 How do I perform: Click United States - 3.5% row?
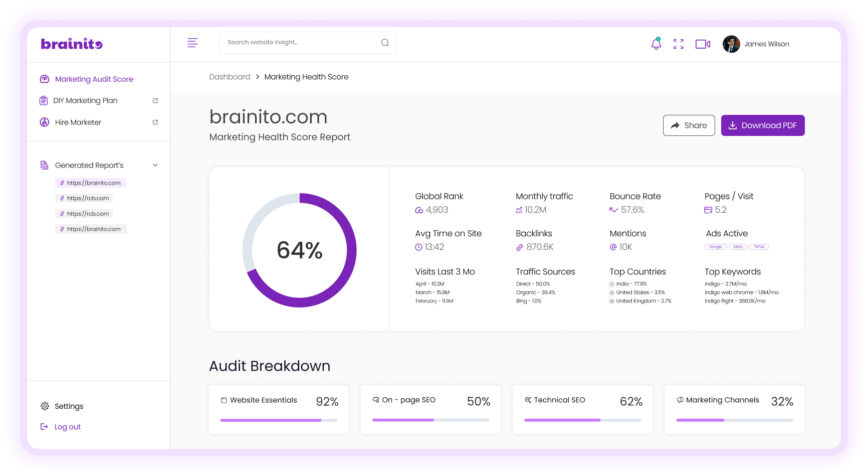point(637,292)
